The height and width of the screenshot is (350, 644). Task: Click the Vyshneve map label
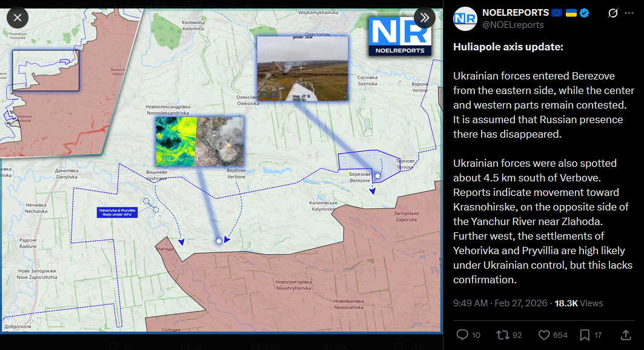pos(156,175)
